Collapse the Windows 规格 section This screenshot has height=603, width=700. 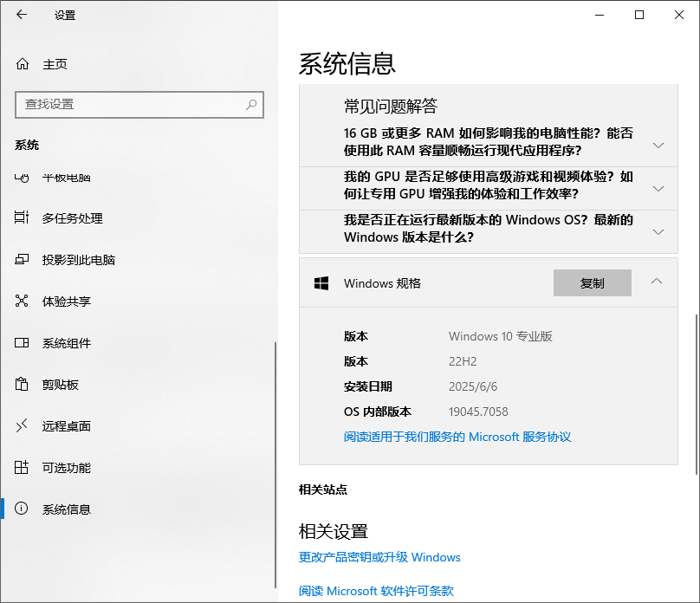pos(658,282)
